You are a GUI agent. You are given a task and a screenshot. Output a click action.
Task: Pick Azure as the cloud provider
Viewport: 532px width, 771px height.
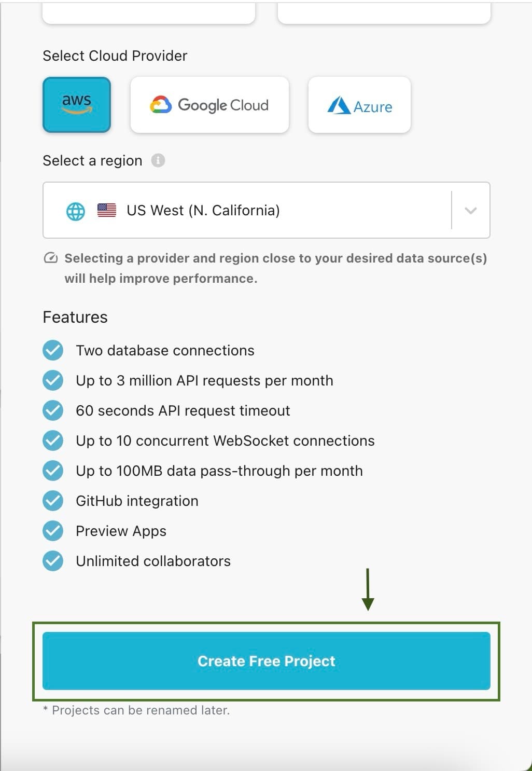click(359, 105)
